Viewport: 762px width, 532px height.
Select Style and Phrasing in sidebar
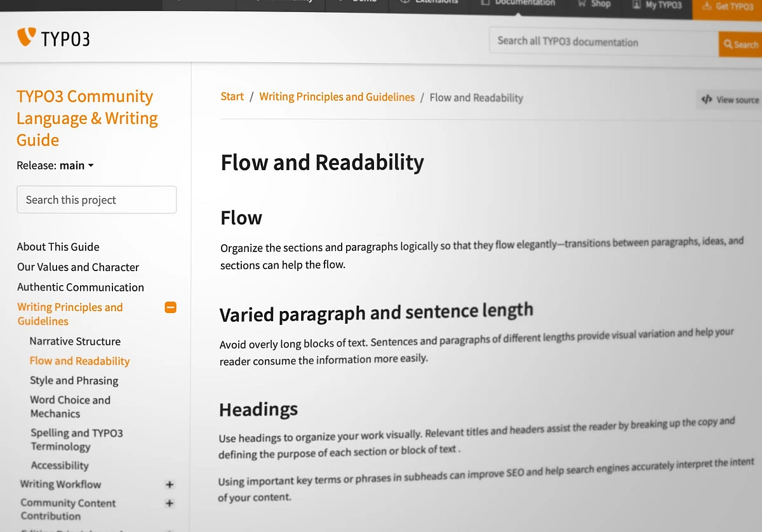74,381
